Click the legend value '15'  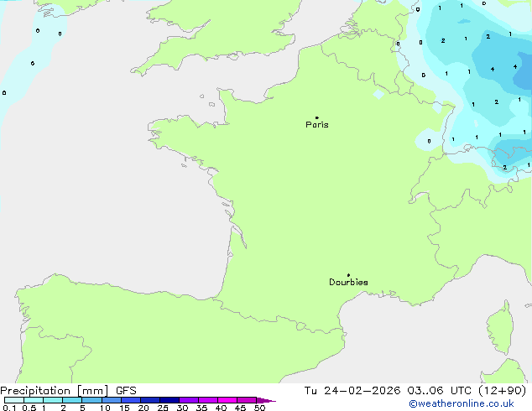coord(124,408)
